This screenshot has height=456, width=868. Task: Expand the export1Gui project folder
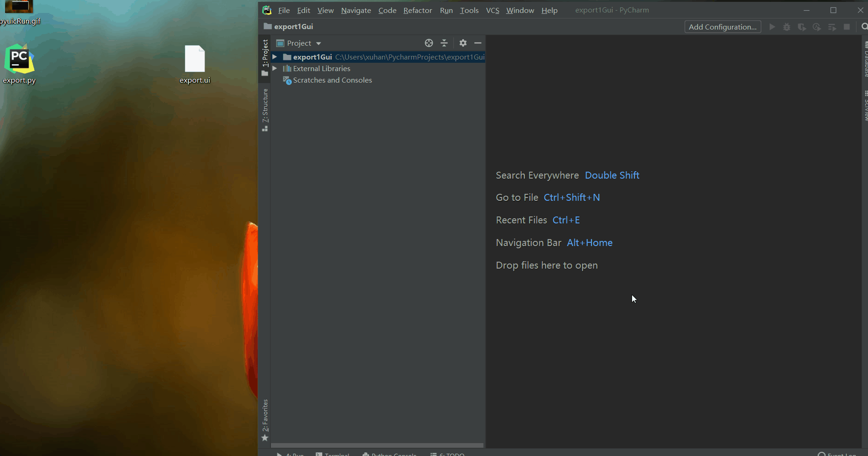pyautogui.click(x=275, y=57)
